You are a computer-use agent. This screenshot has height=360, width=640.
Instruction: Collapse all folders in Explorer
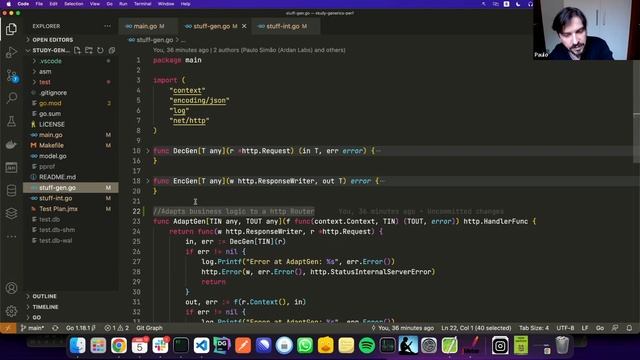[x=111, y=50]
